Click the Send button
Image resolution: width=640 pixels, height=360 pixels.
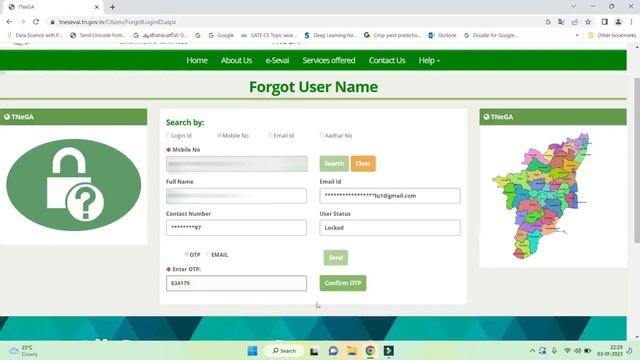click(x=336, y=258)
